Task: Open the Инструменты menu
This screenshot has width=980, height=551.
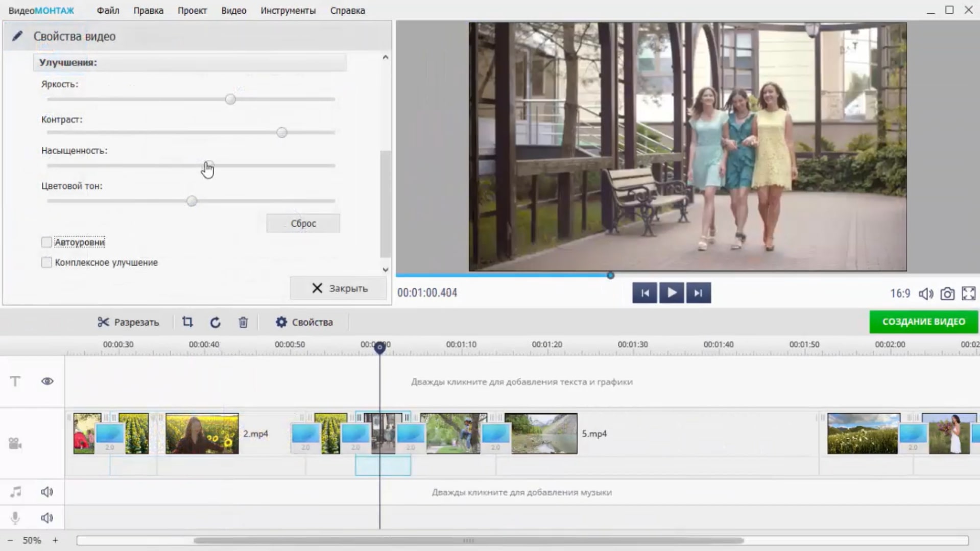Action: tap(288, 10)
